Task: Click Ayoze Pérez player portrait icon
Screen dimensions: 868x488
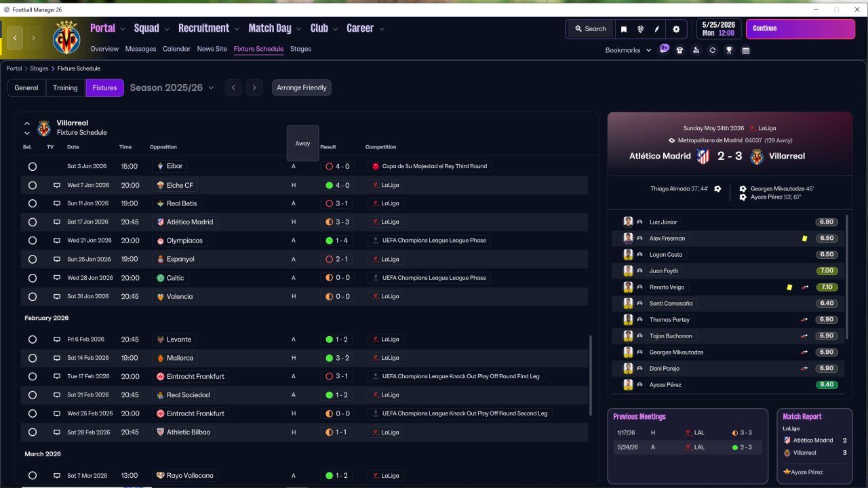Action: 628,385
